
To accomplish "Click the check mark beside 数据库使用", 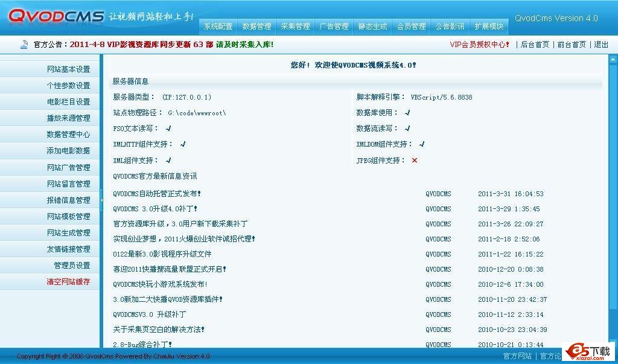I will point(407,112).
